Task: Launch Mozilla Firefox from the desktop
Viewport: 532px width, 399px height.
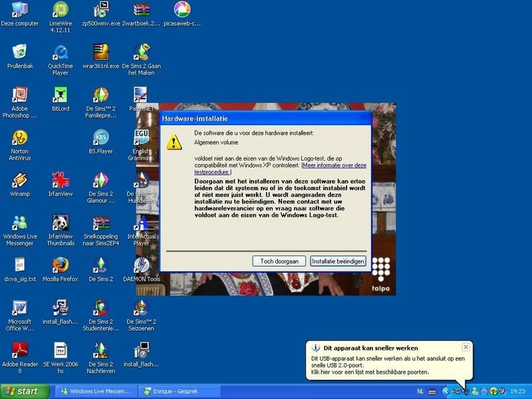Action: (61, 270)
